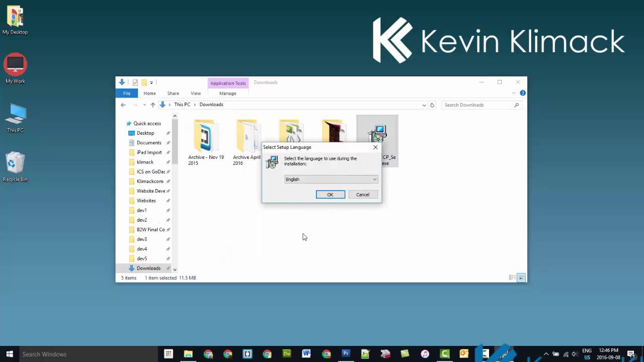Viewport: 644px width, 362px height.
Task: Open the File menu tab
Action: [x=127, y=94]
